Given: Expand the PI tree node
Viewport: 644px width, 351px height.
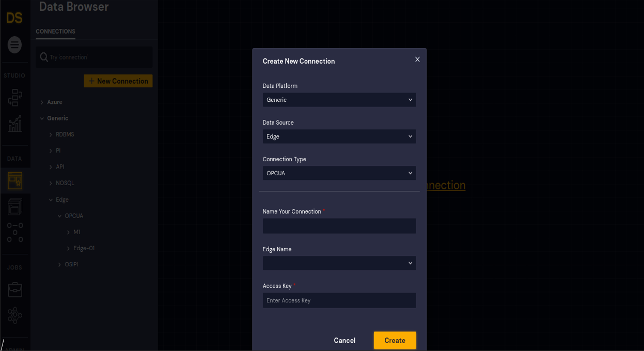Looking at the screenshot, I should tap(51, 151).
